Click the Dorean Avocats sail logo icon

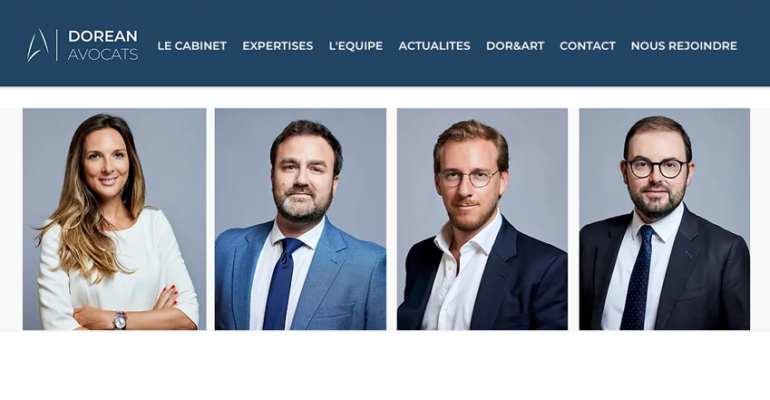click(38, 45)
